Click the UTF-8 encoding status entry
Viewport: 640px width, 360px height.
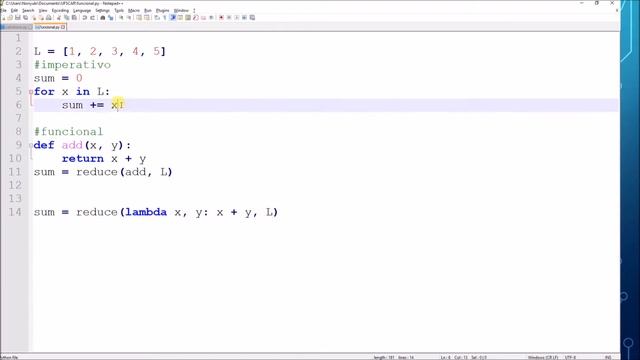[x=570, y=358]
